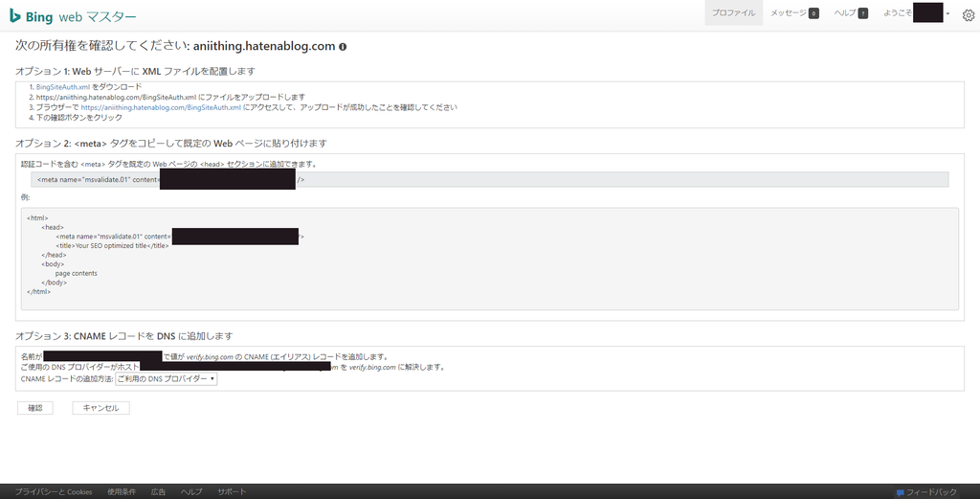
Task: Click the オプション 2 meta タグ heading
Action: click(x=170, y=144)
